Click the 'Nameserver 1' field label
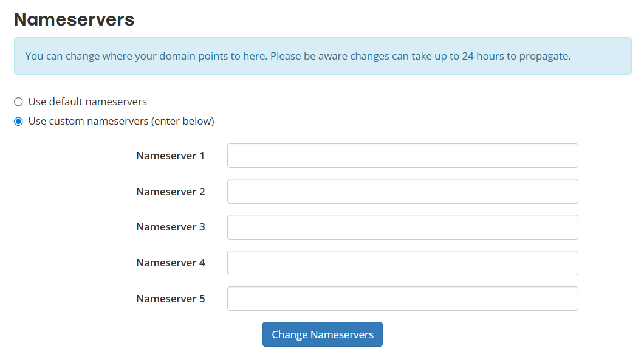 pyautogui.click(x=171, y=156)
